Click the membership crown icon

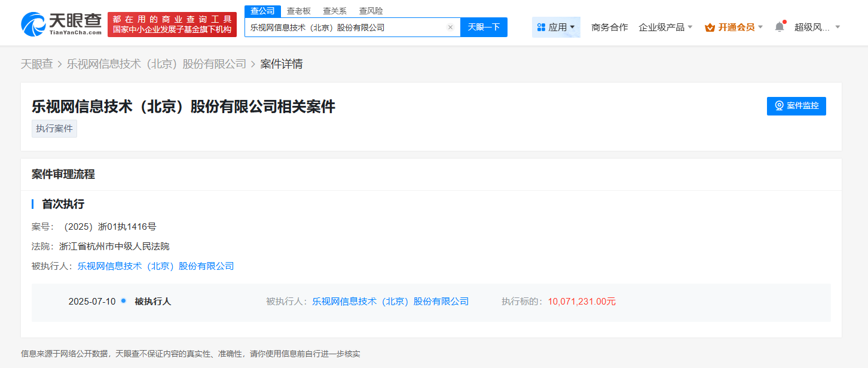[x=710, y=28]
